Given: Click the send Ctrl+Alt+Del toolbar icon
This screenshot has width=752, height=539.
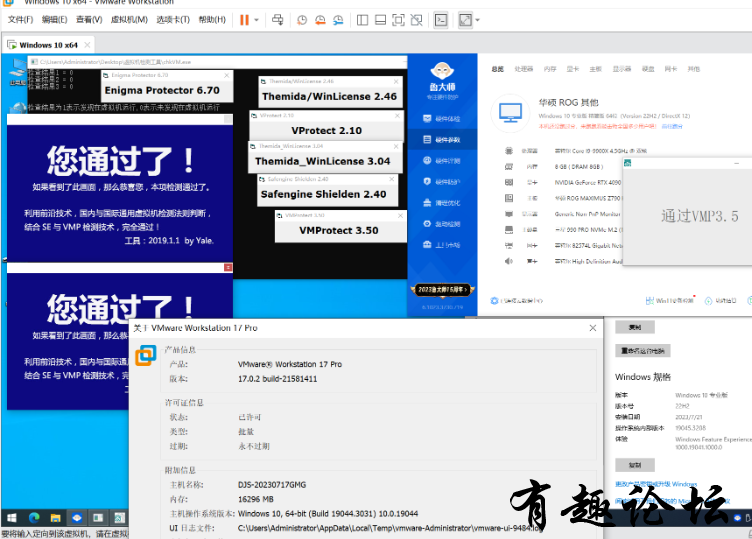Looking at the screenshot, I should 277,20.
